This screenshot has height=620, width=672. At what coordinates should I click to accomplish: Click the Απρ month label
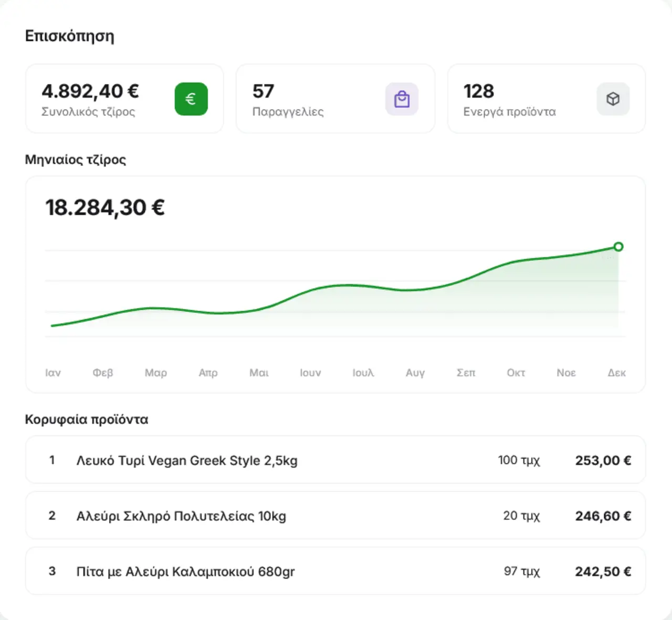click(x=208, y=373)
